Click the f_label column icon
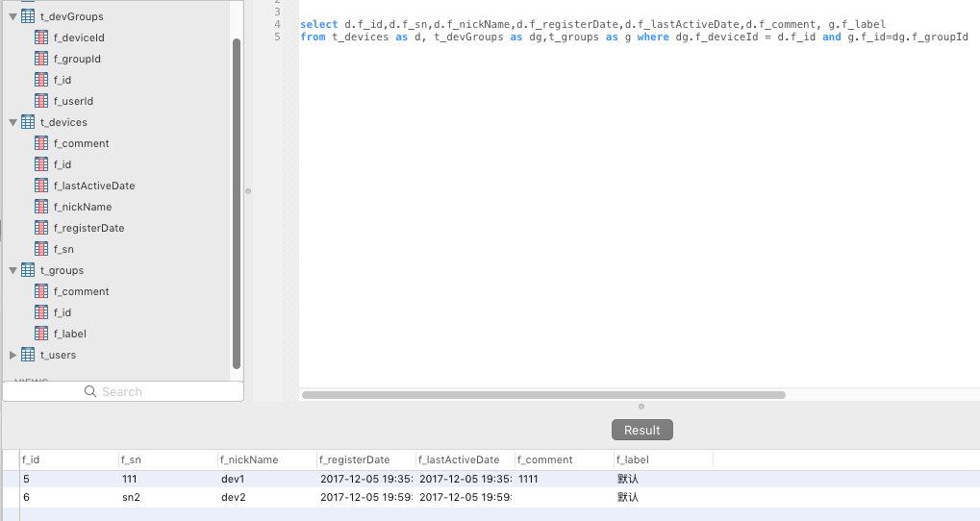Image resolution: width=980 pixels, height=521 pixels. [41, 334]
